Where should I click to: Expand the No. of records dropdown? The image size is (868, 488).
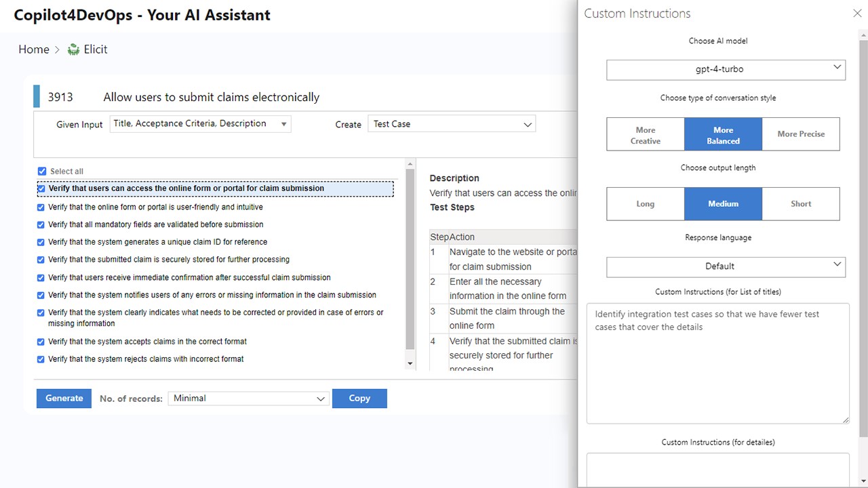[x=248, y=399]
